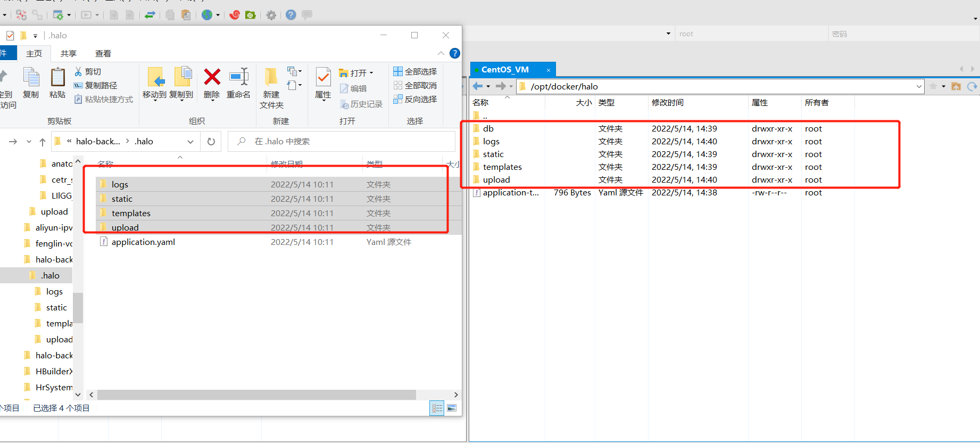Collapse the Explorer ribbon with chevron

click(441, 53)
